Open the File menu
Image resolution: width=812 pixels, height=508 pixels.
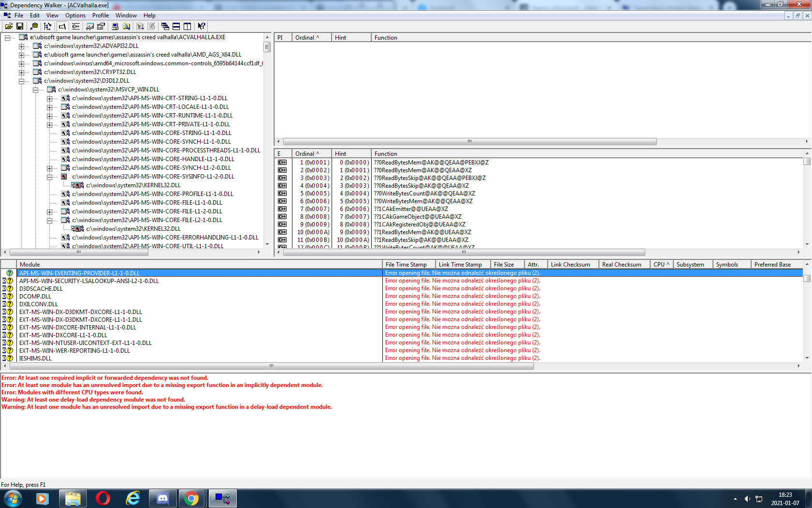click(19, 15)
